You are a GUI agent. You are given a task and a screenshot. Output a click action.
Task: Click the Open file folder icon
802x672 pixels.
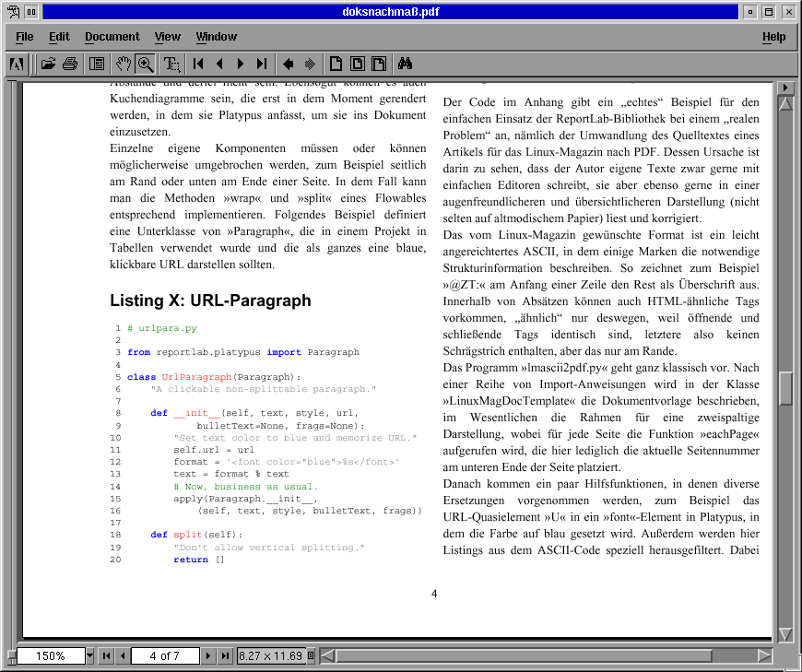tap(48, 65)
